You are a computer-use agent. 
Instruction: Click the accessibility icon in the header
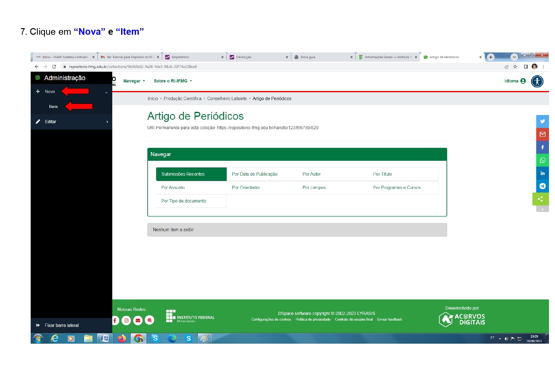pyautogui.click(x=537, y=81)
